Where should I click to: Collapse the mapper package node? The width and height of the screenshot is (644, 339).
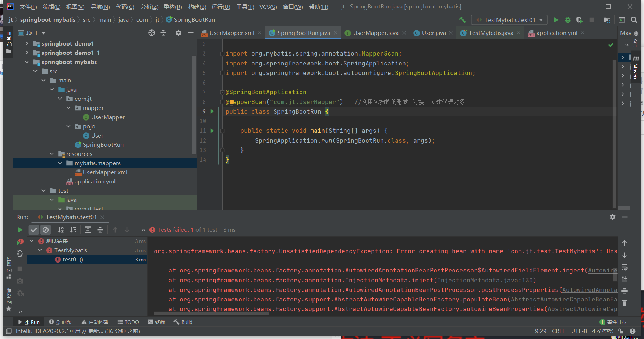tap(68, 108)
